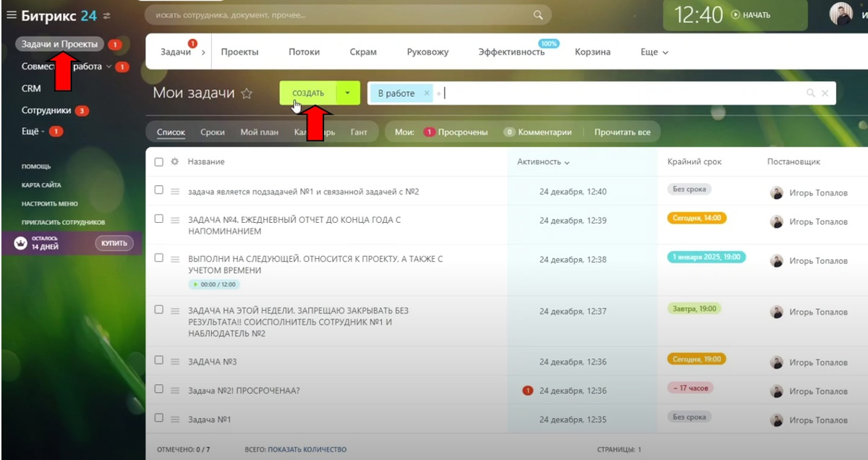Open the Руковожу tab
This screenshot has width=868, height=460.
427,52
